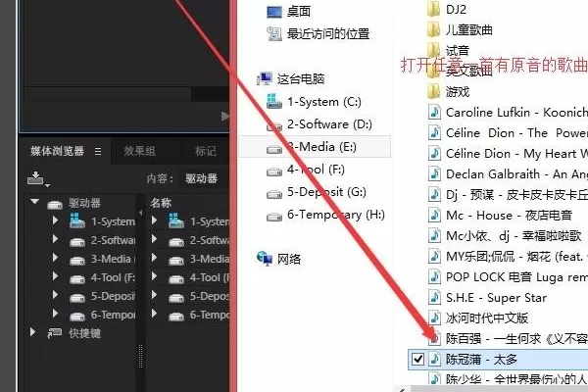Select Mc - House - 夜店电音 file
This screenshot has height=392, width=588.
pos(500,215)
